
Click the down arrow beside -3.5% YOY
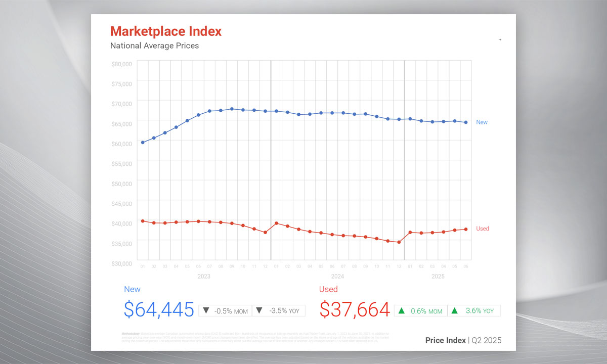[x=259, y=310]
